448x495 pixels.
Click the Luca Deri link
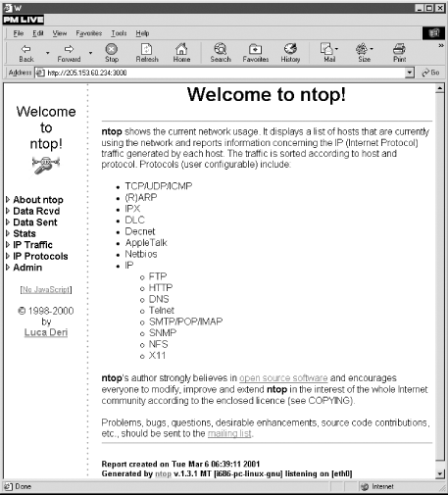click(46, 332)
